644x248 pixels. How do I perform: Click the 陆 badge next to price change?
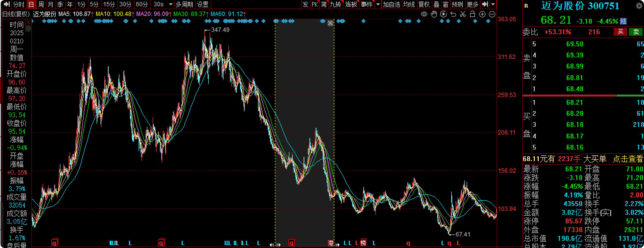click(623, 21)
